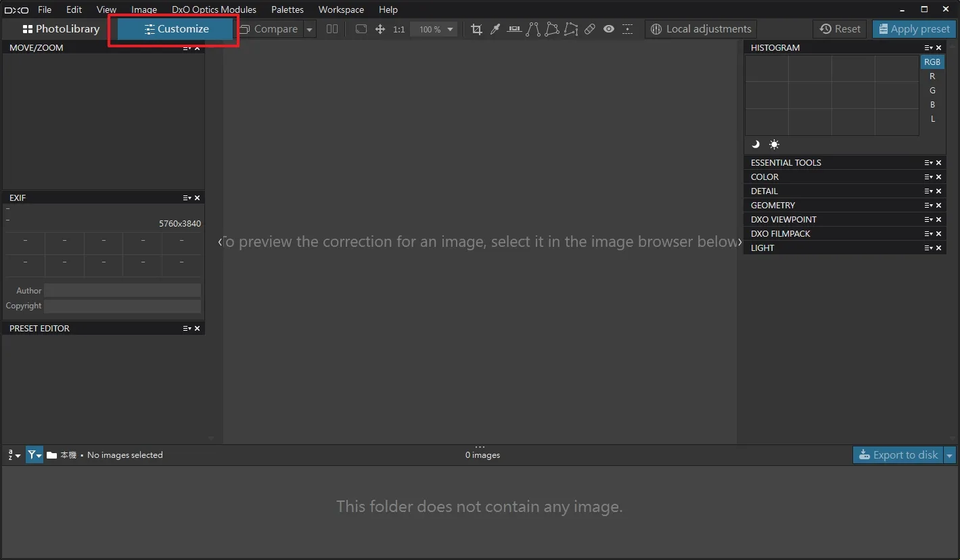Switch to the PhotoLibrary tab
This screenshot has width=960, height=560.
pos(61,29)
